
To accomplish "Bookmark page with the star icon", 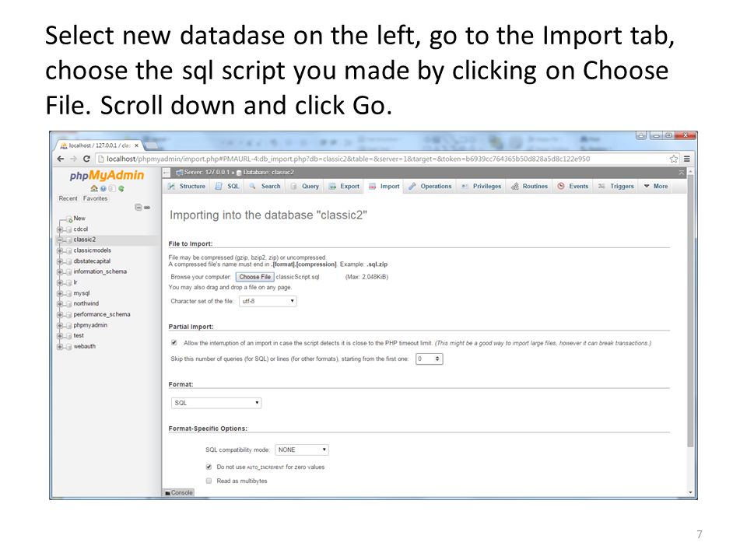I will point(674,159).
